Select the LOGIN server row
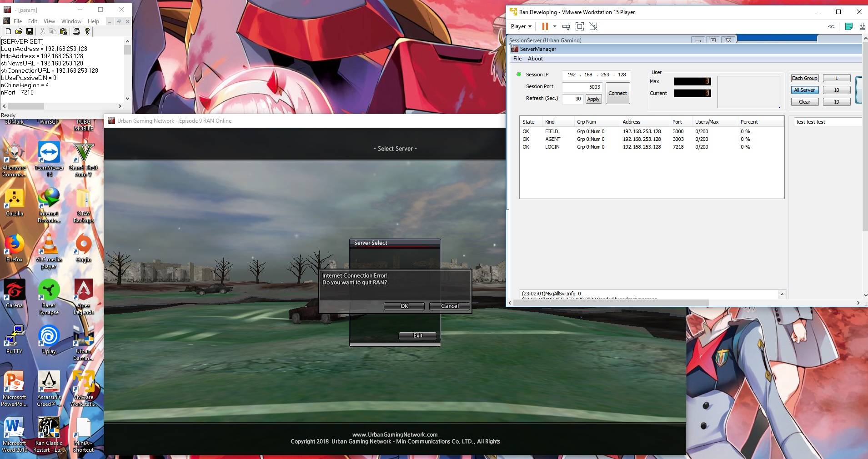This screenshot has width=868, height=459. point(652,147)
